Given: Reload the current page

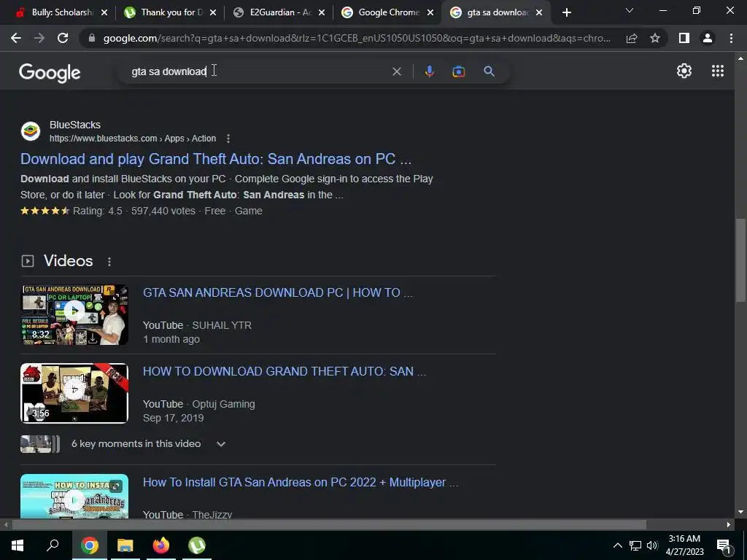Looking at the screenshot, I should [63, 38].
